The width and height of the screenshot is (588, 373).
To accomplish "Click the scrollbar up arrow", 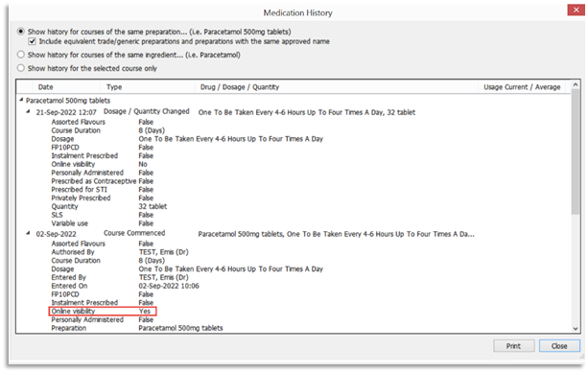I will tap(576, 85).
